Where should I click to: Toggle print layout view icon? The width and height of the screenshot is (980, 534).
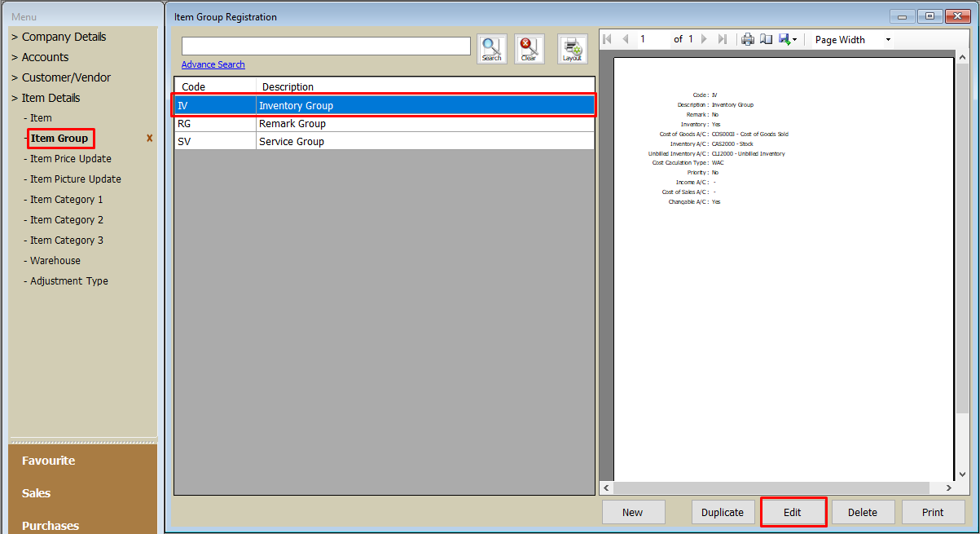pos(767,39)
